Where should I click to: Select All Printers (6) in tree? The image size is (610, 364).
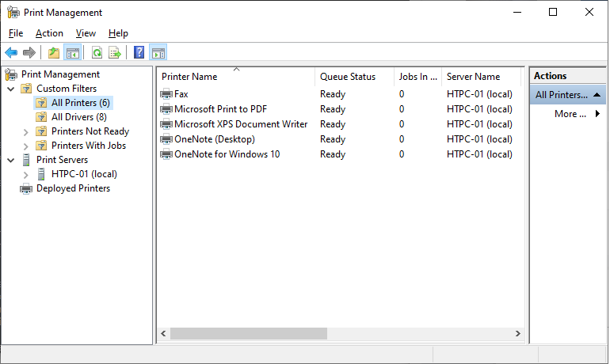[x=81, y=103]
